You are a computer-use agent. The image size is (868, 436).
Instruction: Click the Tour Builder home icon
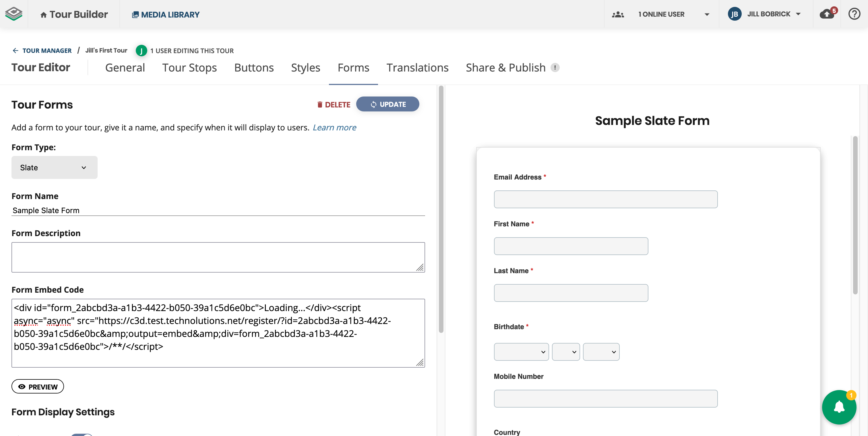click(43, 15)
